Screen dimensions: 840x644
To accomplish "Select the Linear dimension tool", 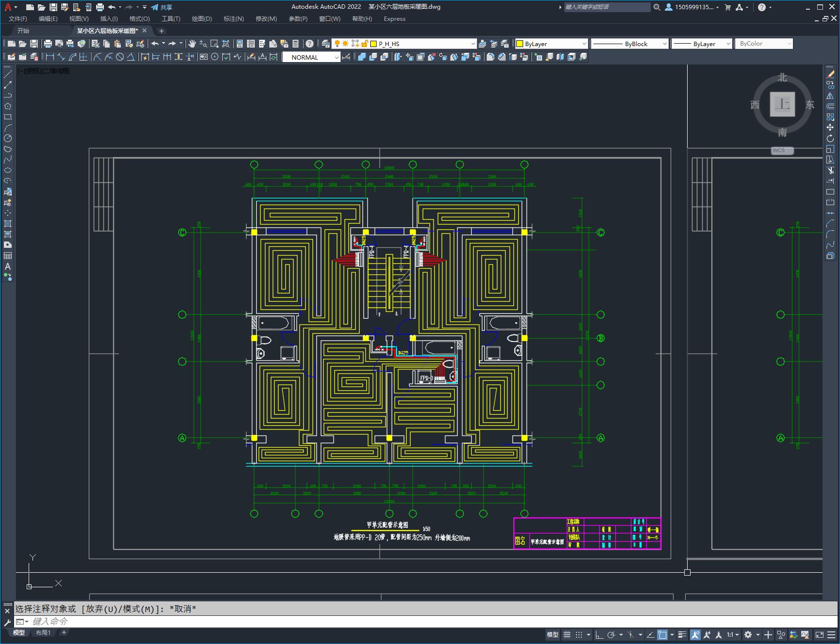I will tap(49, 57).
